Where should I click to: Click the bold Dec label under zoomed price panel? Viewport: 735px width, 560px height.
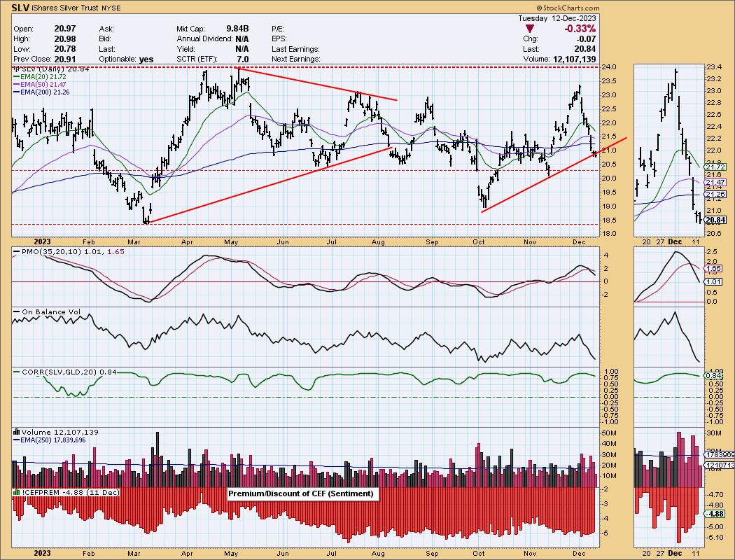point(675,241)
